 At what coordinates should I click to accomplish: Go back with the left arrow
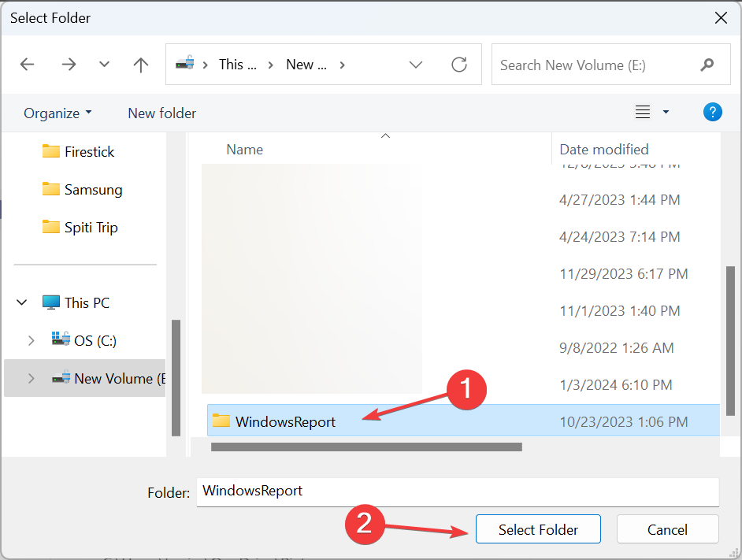[27, 65]
